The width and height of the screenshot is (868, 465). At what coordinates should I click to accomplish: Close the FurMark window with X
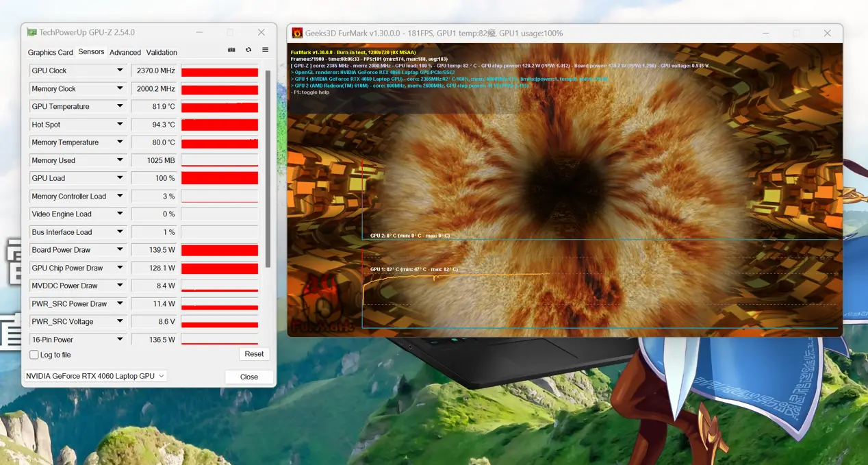[x=827, y=33]
